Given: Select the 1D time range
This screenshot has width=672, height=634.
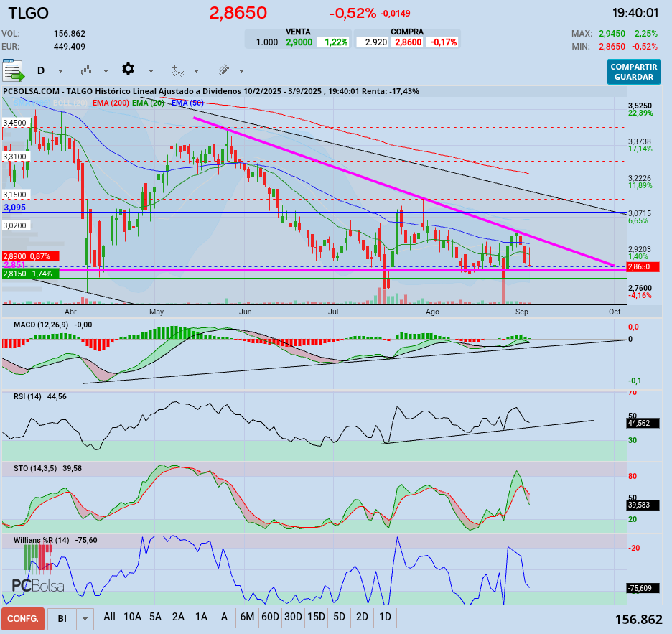Looking at the screenshot, I should pos(385,617).
